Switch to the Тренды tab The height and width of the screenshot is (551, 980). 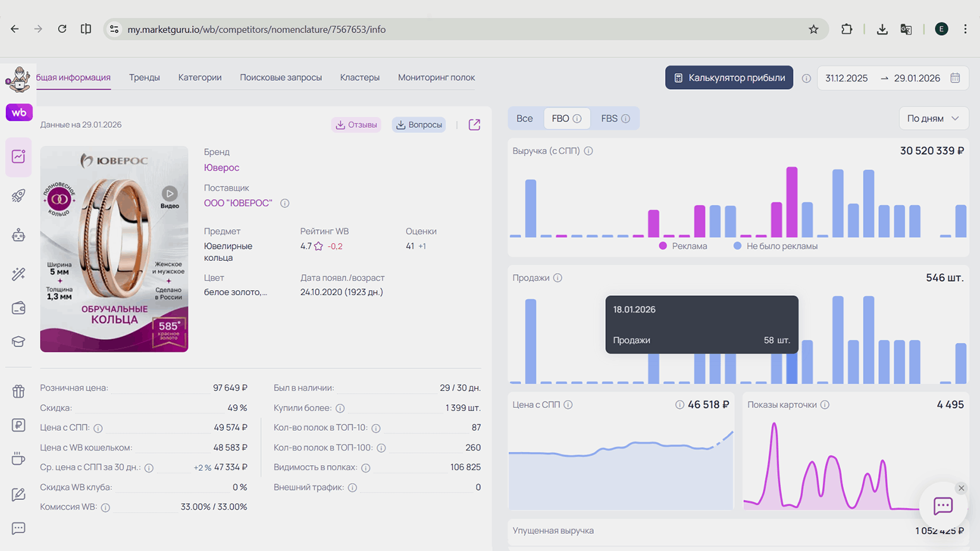pos(144,78)
